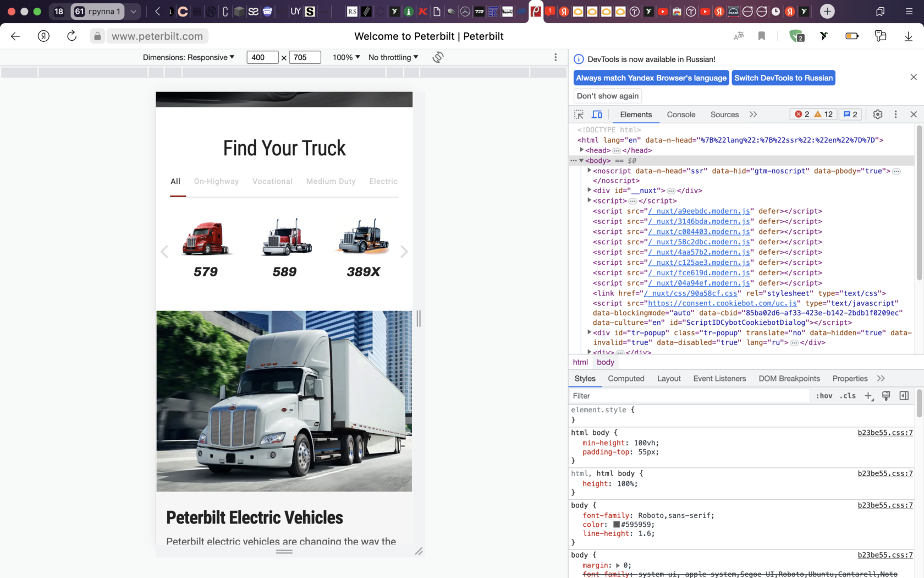Toggle the device toolbar icon
The image size is (924, 578).
pyautogui.click(x=597, y=114)
